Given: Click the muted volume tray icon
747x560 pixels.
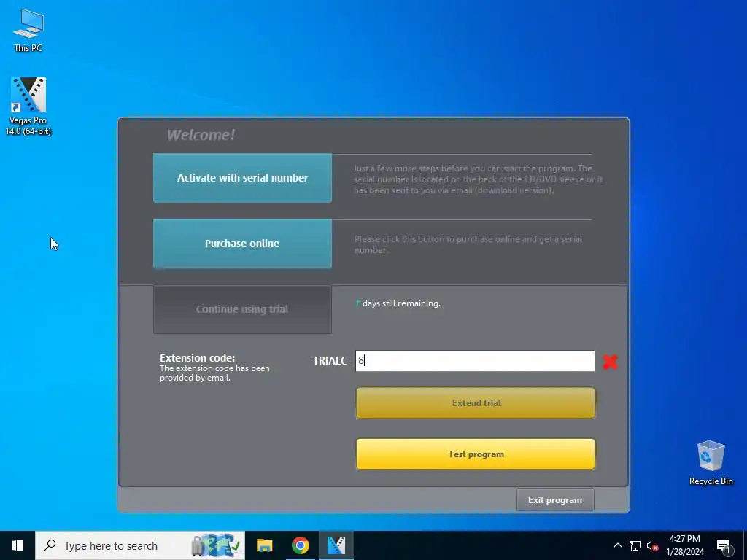Looking at the screenshot, I should click(652, 545).
